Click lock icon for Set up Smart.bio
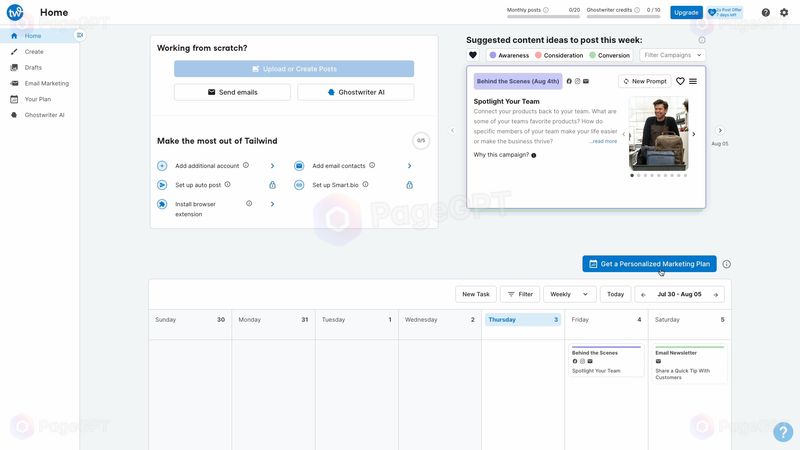 point(409,185)
